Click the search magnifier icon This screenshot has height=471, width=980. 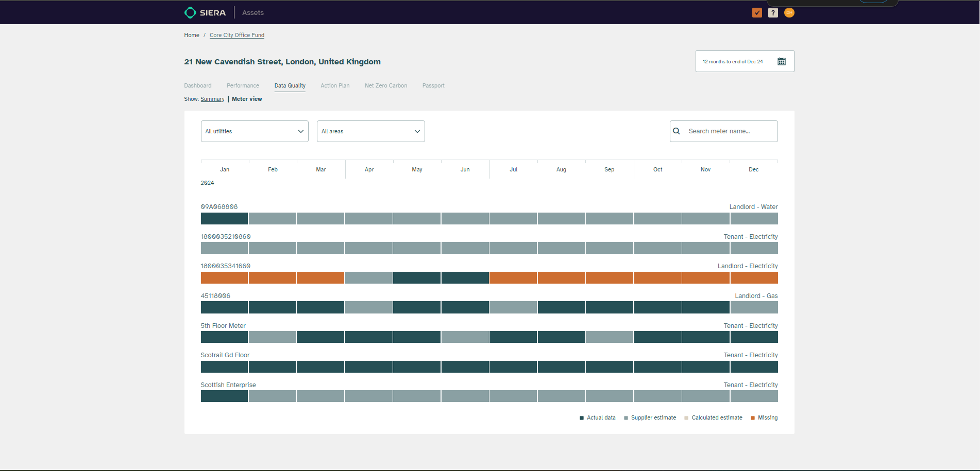click(x=677, y=131)
